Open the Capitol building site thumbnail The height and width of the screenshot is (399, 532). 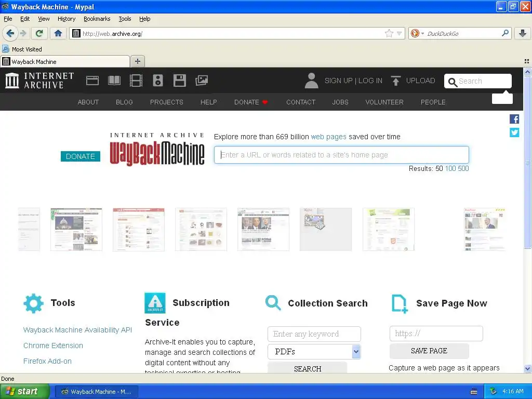click(76, 229)
